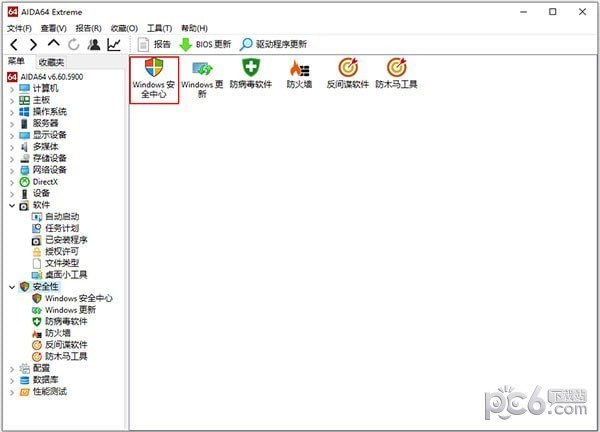Expand the 网络设备 tree node
Screen dimensions: 600x432
point(12,171)
